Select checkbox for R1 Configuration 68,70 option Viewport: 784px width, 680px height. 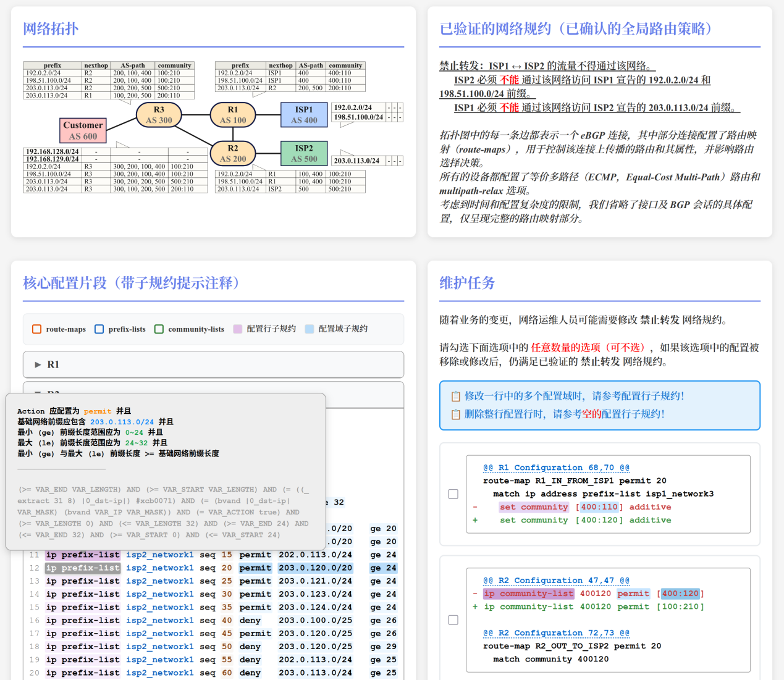(x=453, y=494)
